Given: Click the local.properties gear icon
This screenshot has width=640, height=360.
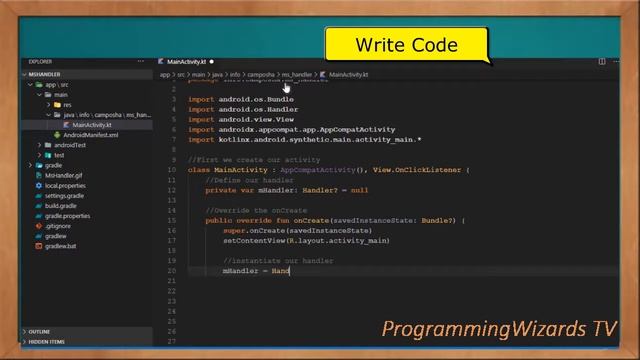Looking at the screenshot, I should tap(39, 185).
